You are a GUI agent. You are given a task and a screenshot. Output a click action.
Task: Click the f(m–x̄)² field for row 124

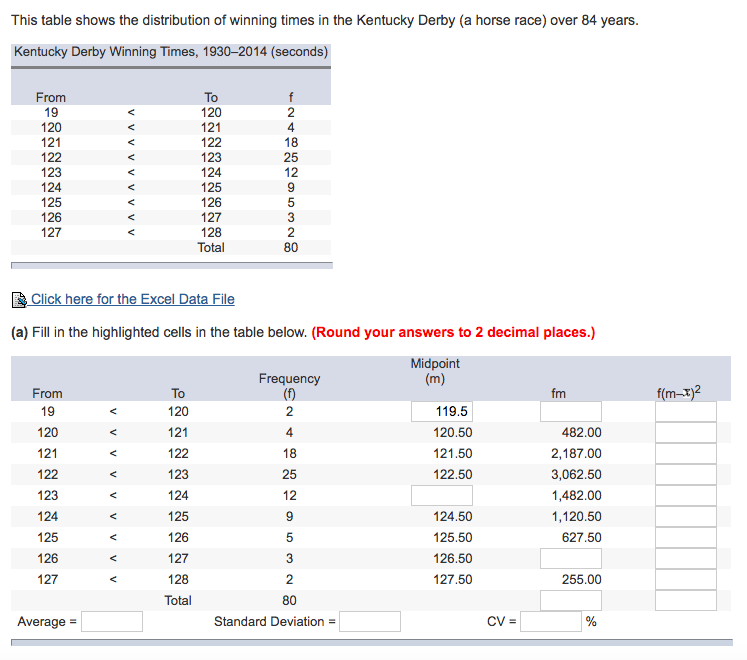pos(686,517)
